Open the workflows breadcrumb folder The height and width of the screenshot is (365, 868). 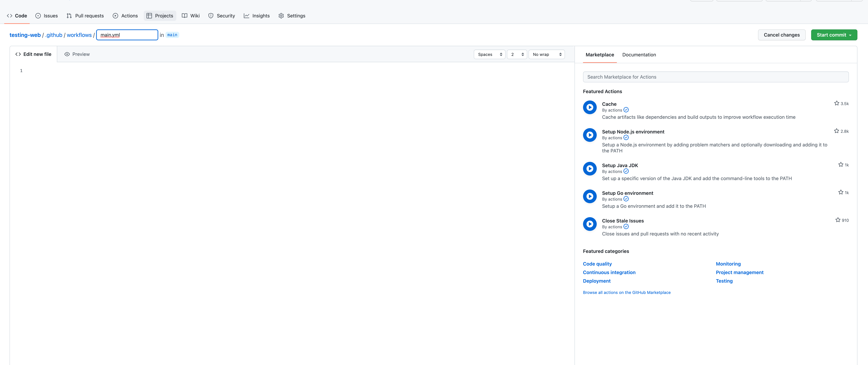pyautogui.click(x=79, y=35)
